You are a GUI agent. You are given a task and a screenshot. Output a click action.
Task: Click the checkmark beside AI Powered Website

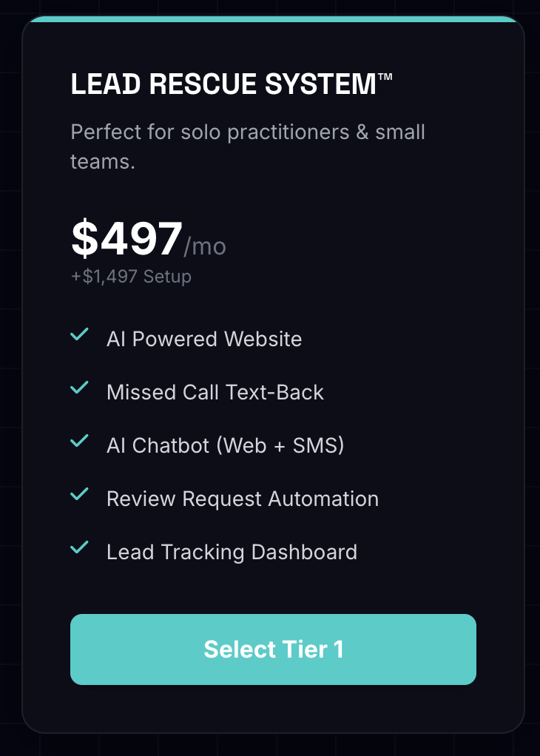[80, 334]
